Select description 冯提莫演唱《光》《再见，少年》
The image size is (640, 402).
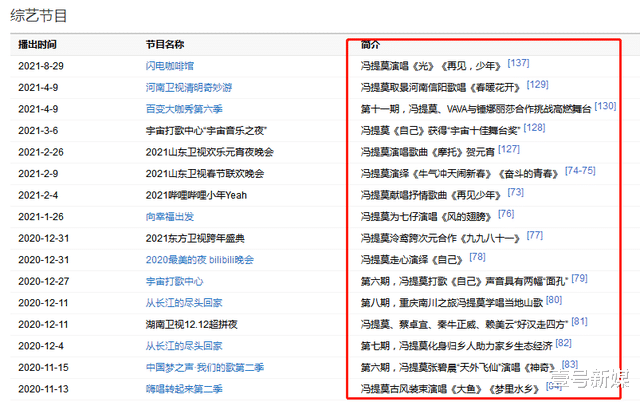431,66
